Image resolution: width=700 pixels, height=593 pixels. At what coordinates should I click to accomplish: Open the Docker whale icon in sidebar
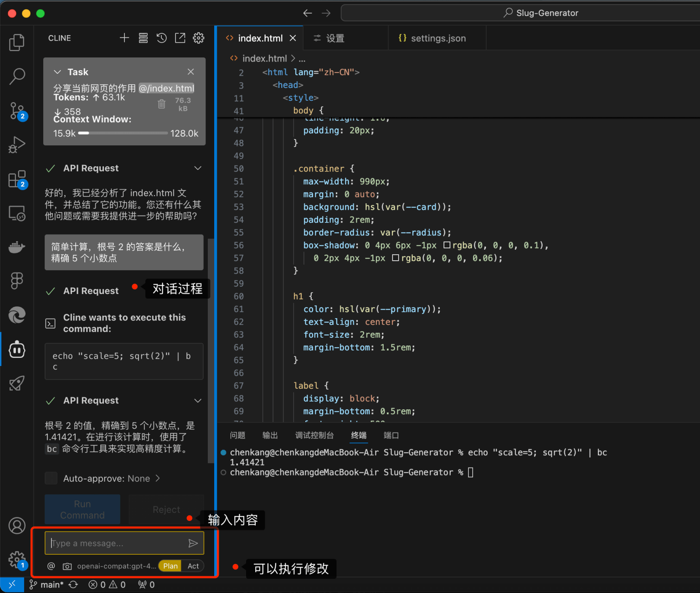[x=17, y=247]
